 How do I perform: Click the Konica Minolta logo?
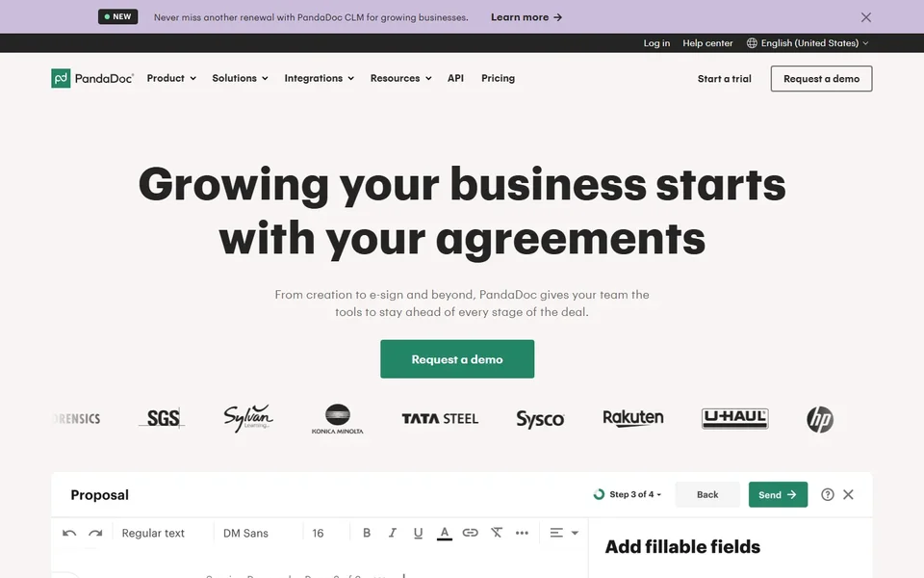pos(338,419)
